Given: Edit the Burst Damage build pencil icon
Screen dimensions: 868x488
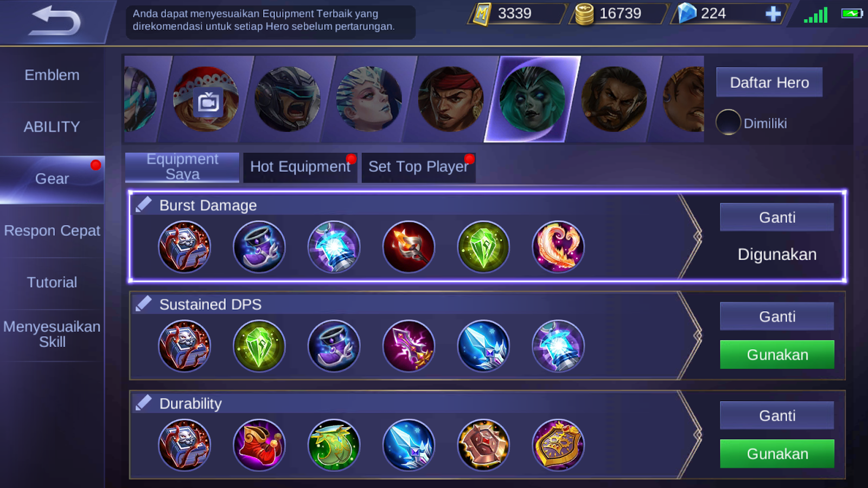Looking at the screenshot, I should click(144, 204).
